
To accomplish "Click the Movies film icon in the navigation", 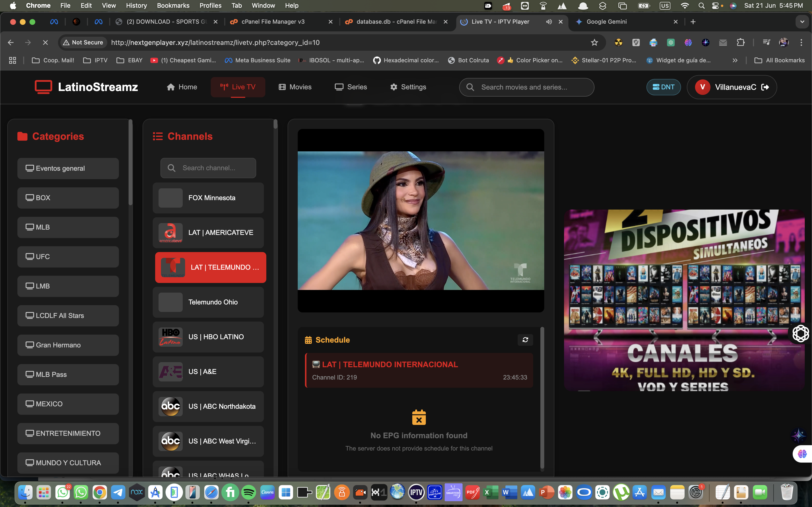I will 282,87.
